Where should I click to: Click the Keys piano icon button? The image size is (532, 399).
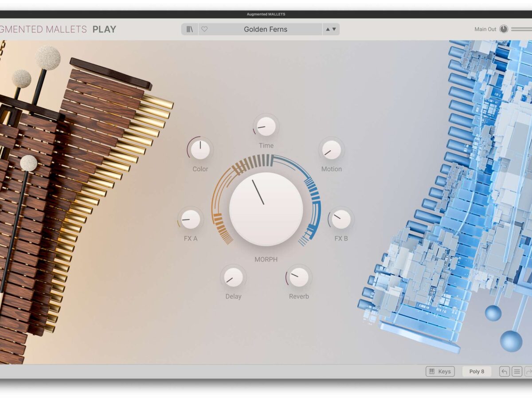(431, 372)
